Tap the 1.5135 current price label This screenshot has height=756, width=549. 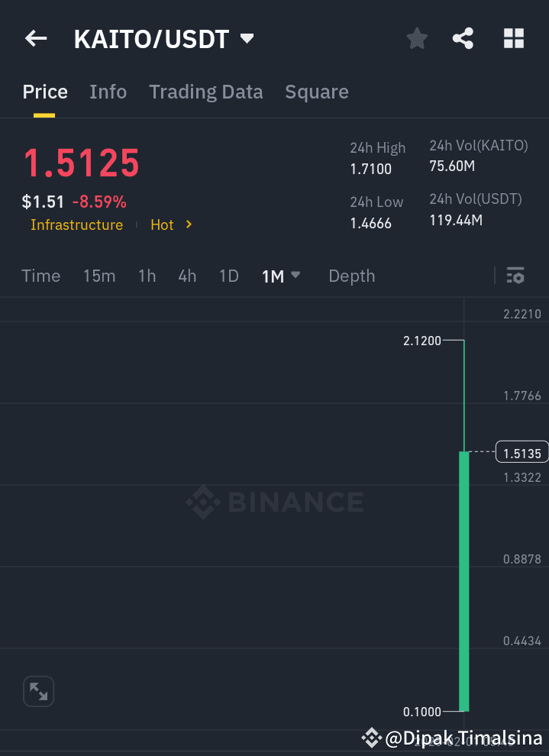[522, 451]
